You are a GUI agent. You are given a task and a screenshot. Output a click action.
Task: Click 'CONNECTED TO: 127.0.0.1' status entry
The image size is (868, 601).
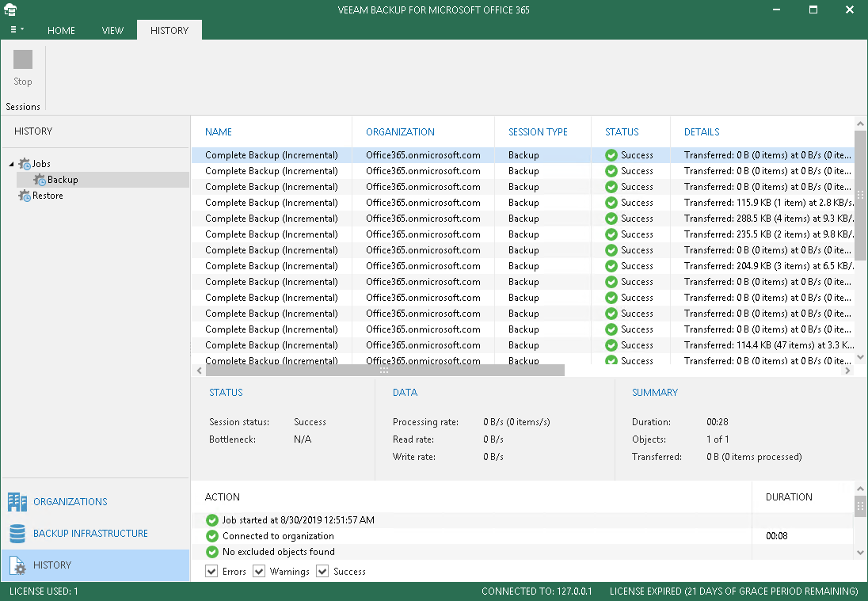point(536,591)
